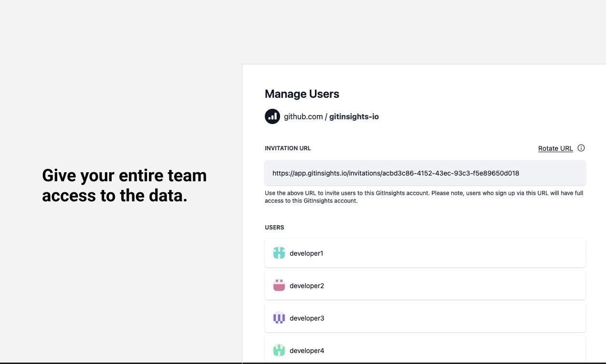Click the invitation usage help text
Screen dimensions: 606x364
[424, 197]
